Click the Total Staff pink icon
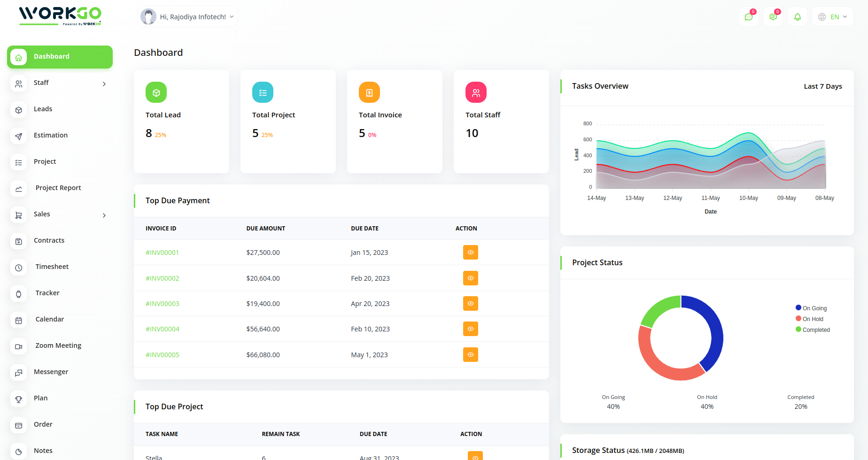The height and width of the screenshot is (460, 868). [476, 92]
